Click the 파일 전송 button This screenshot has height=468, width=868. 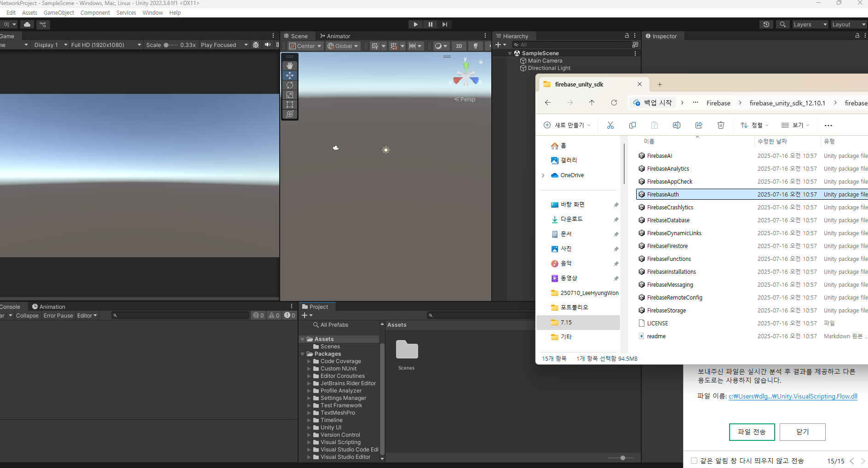point(752,432)
